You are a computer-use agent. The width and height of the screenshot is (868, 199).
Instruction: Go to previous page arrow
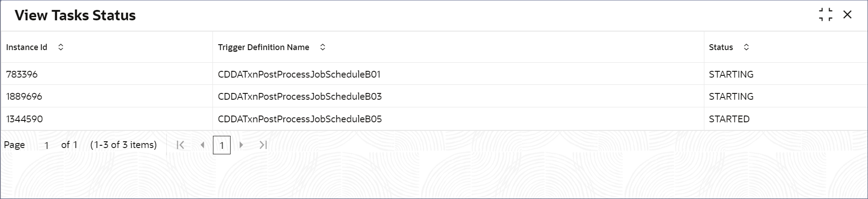202,145
